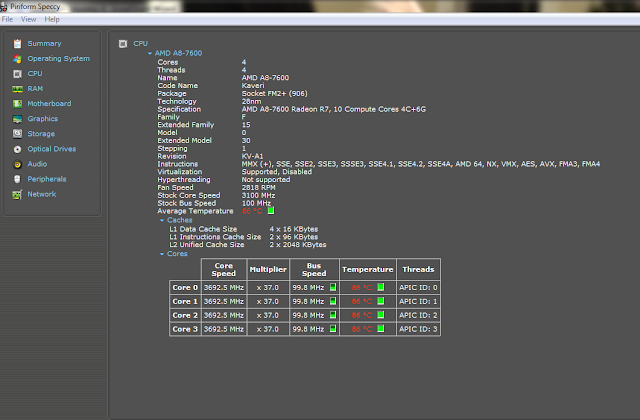Click Core 0 bus speed green indicator
The width and height of the screenshot is (640, 420).
333,287
